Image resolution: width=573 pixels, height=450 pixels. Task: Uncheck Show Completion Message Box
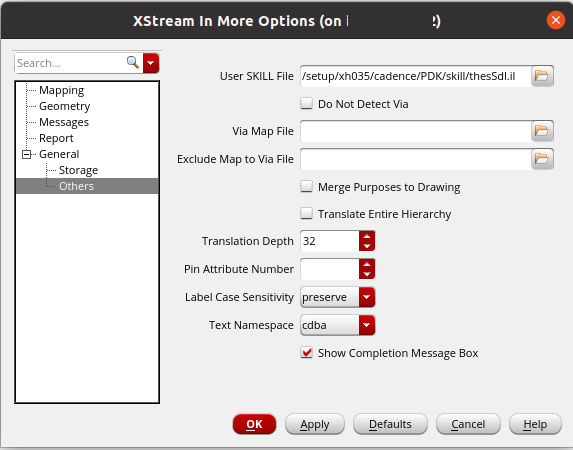point(306,353)
